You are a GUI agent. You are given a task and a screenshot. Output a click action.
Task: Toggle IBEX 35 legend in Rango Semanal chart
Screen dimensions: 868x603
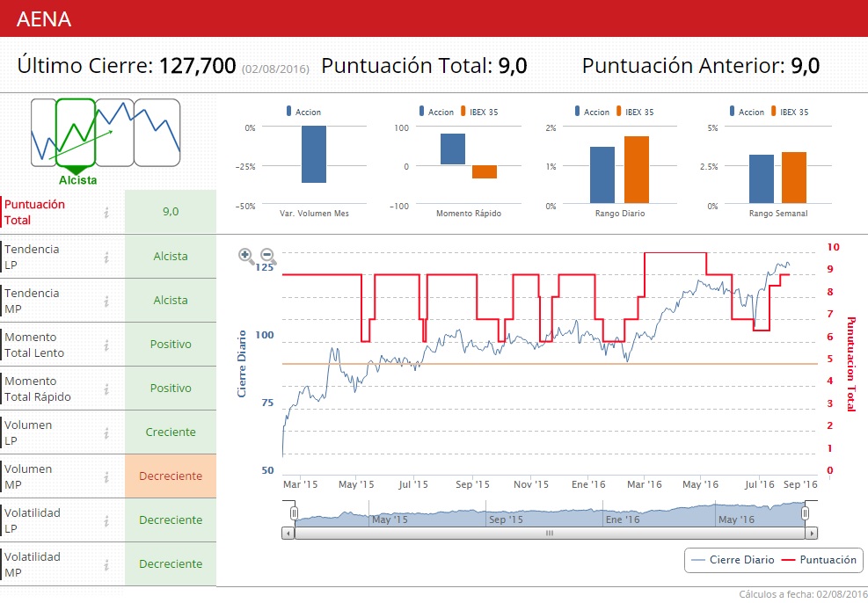click(x=790, y=112)
